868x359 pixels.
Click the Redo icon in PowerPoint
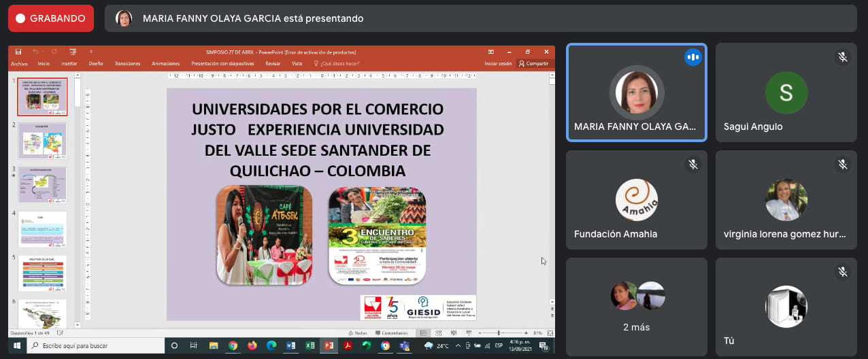click(54, 52)
